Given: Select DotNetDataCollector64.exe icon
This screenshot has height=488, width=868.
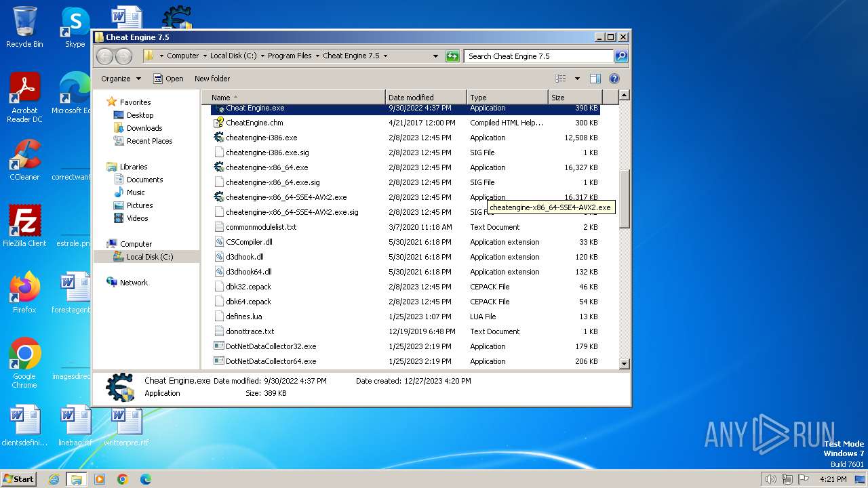Looking at the screenshot, I should tap(218, 361).
